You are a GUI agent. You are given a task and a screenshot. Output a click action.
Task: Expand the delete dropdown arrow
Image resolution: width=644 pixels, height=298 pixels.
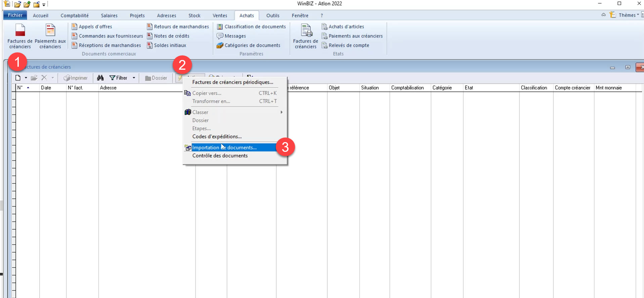coord(53,78)
